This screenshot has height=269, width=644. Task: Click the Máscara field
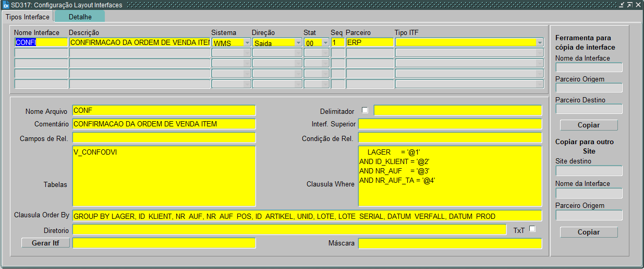[450, 243]
